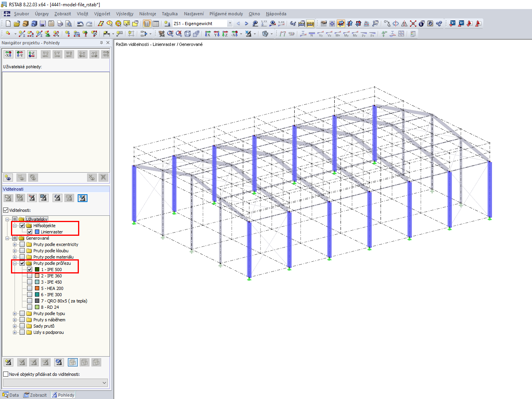Expand the Pruty podle materiálu node
The height and width of the screenshot is (399, 532).
(x=15, y=257)
